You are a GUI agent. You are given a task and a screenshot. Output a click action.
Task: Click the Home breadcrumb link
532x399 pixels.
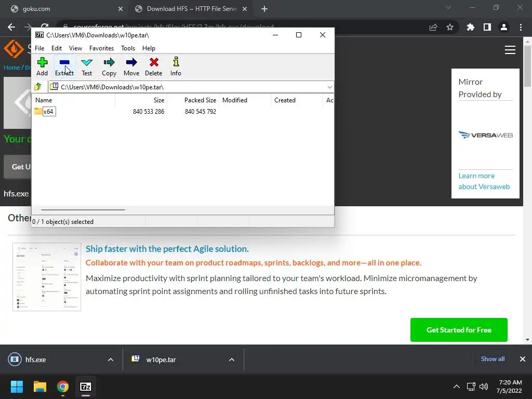pos(11,67)
